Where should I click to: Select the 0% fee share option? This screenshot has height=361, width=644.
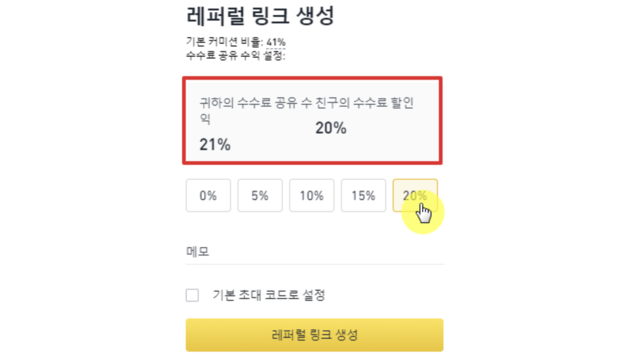[x=208, y=195]
